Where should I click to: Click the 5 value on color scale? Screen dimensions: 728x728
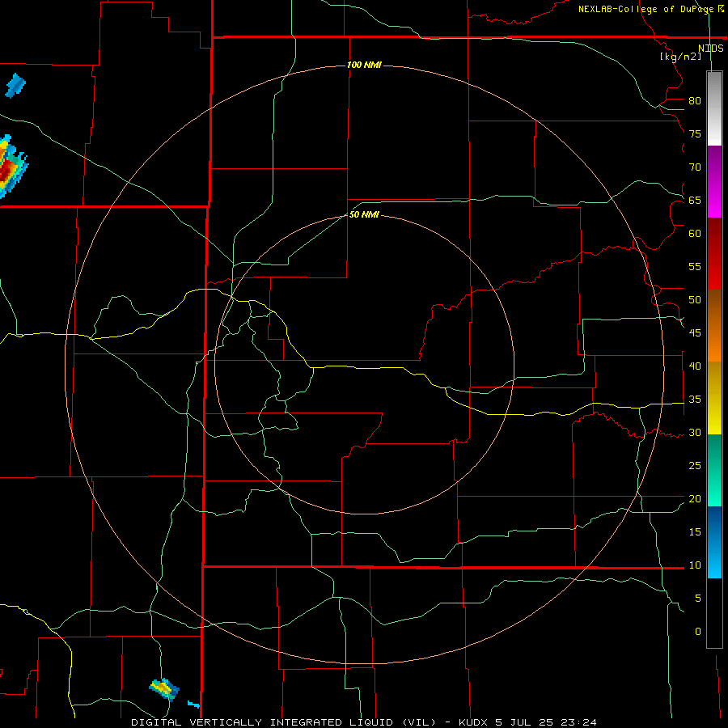(698, 599)
